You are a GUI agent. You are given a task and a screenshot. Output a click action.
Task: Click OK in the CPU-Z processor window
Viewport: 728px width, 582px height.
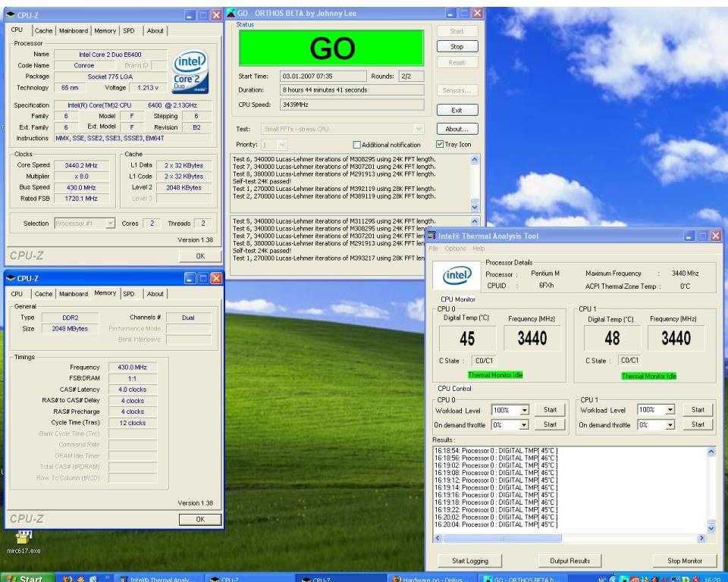[200, 256]
